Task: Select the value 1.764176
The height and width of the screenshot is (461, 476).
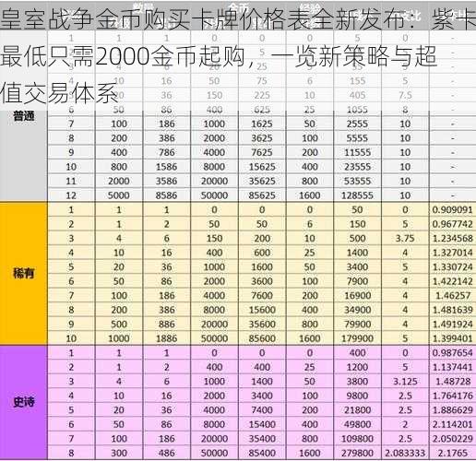Action: (x=452, y=396)
